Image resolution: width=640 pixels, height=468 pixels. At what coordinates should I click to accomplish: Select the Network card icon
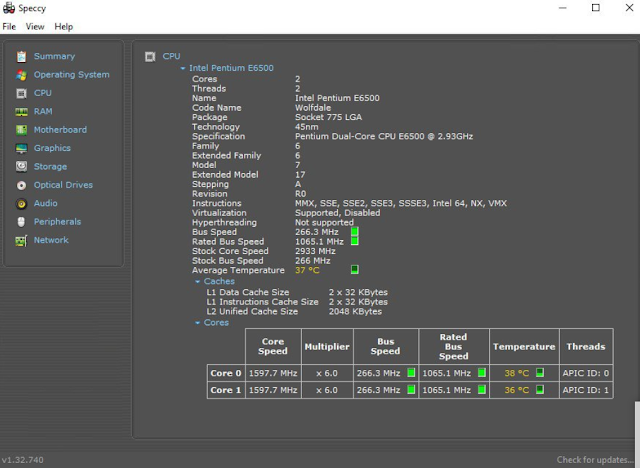click(x=21, y=241)
